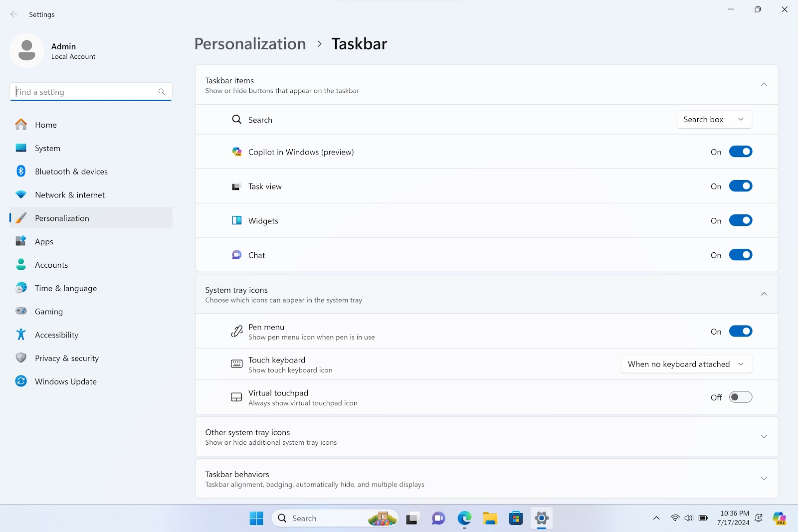
Task: Click the Touch keyboard icon in settings list
Action: [x=237, y=364]
